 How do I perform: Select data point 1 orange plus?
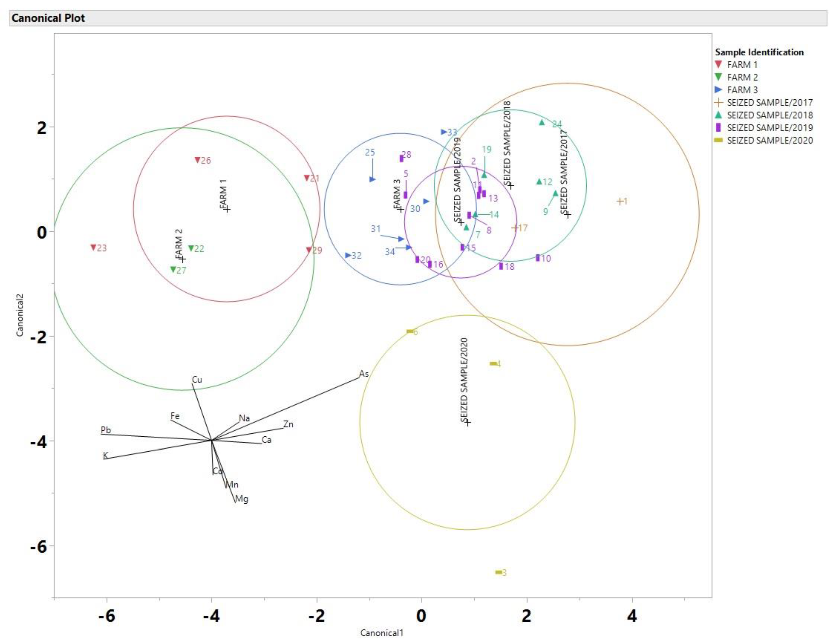(620, 201)
